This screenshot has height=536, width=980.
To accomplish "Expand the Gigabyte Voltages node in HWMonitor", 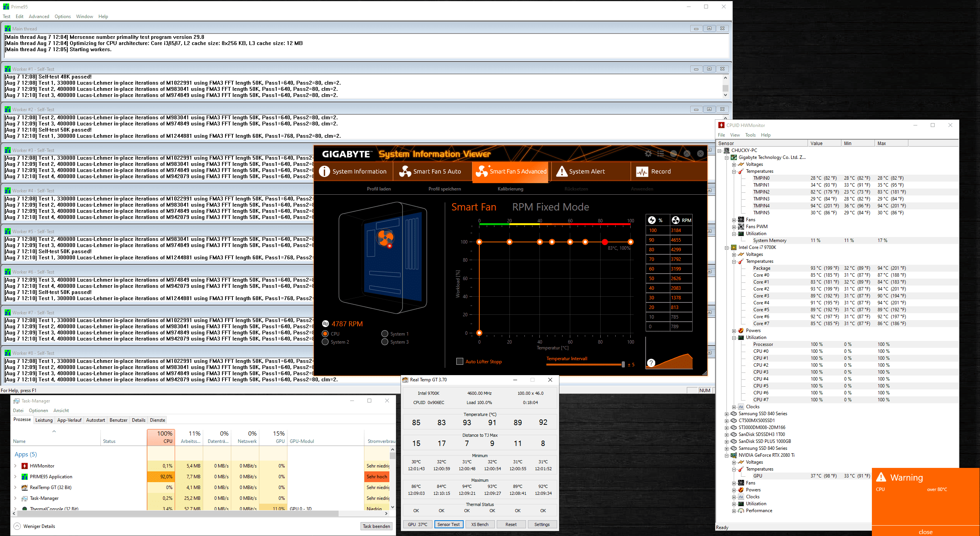I will click(734, 165).
